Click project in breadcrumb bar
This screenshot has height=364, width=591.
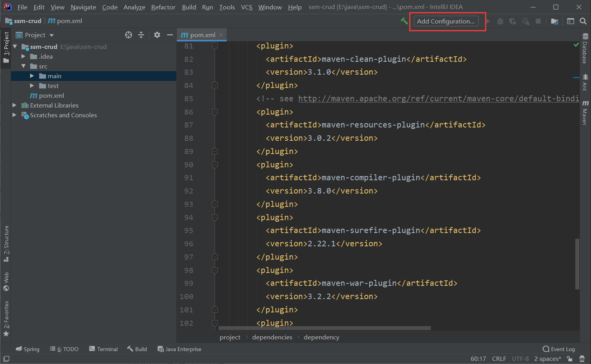230,337
